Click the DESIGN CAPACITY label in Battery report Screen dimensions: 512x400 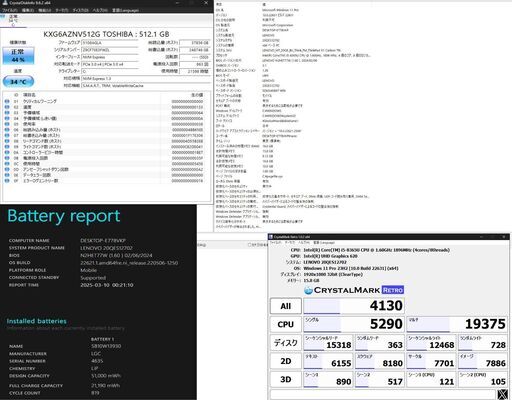click(29, 376)
